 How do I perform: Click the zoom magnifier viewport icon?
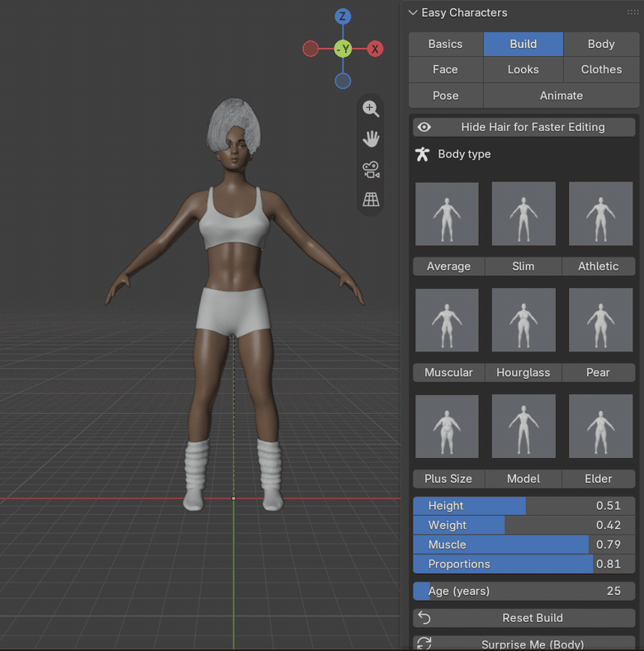click(x=371, y=109)
